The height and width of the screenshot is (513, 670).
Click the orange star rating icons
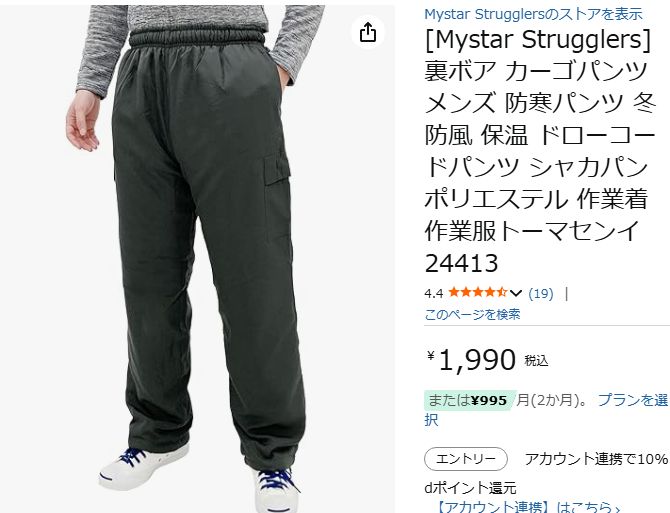tap(478, 293)
